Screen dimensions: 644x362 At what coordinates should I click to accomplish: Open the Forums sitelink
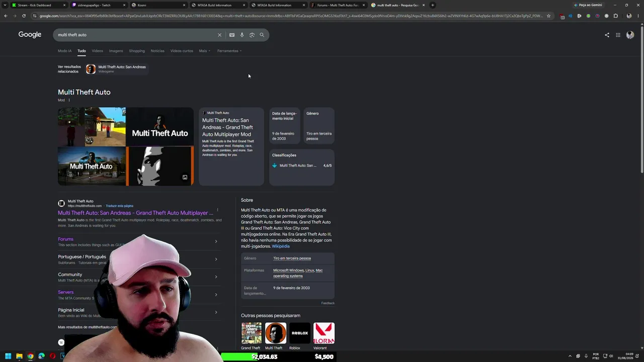[x=65, y=239]
